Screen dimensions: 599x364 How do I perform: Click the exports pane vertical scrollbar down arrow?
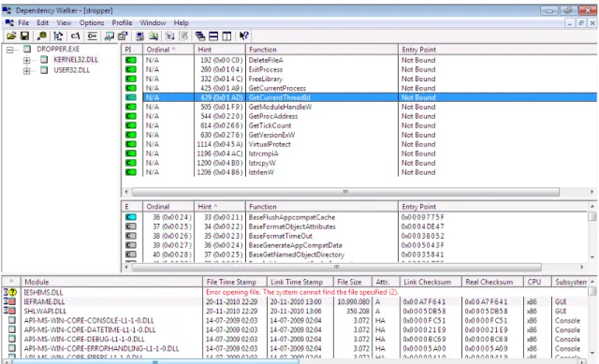[x=592, y=257]
